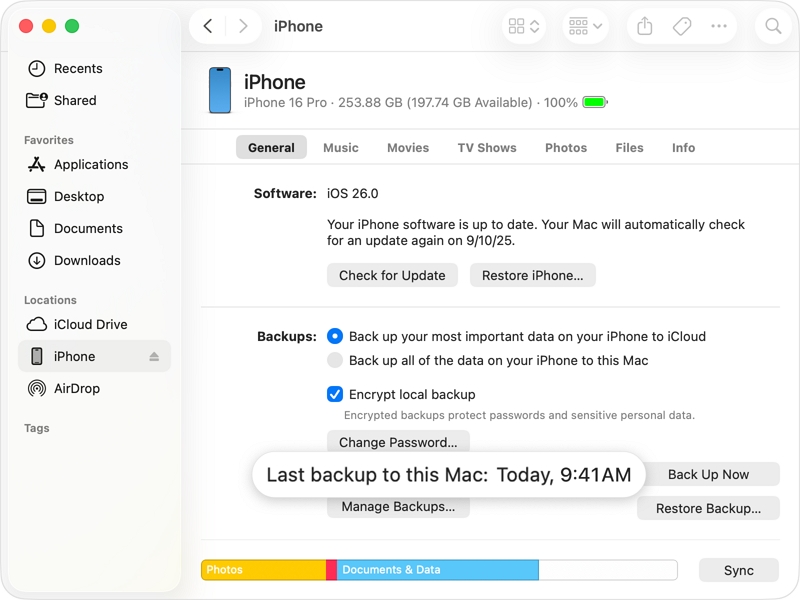800x600 pixels.
Task: Click the Tags toolbar icon
Action: pyautogui.click(x=682, y=26)
